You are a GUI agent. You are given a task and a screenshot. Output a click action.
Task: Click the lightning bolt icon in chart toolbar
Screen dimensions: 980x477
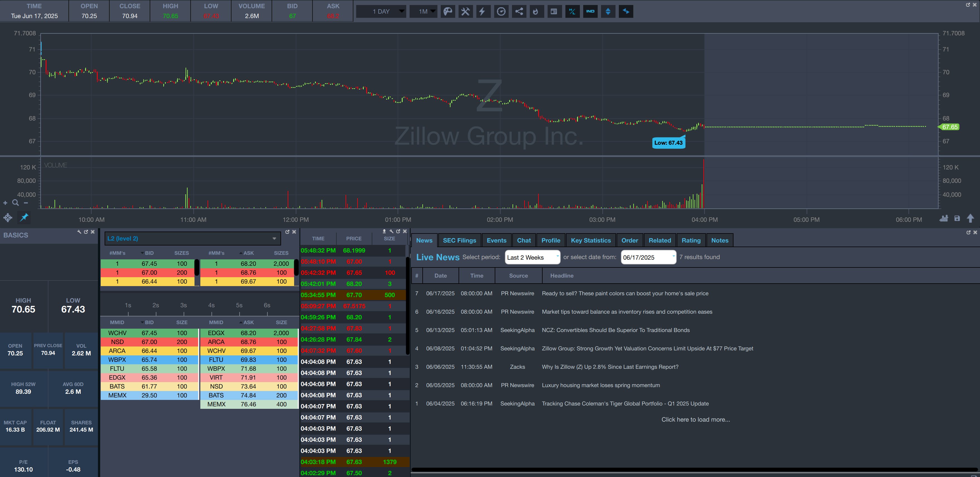tap(483, 11)
